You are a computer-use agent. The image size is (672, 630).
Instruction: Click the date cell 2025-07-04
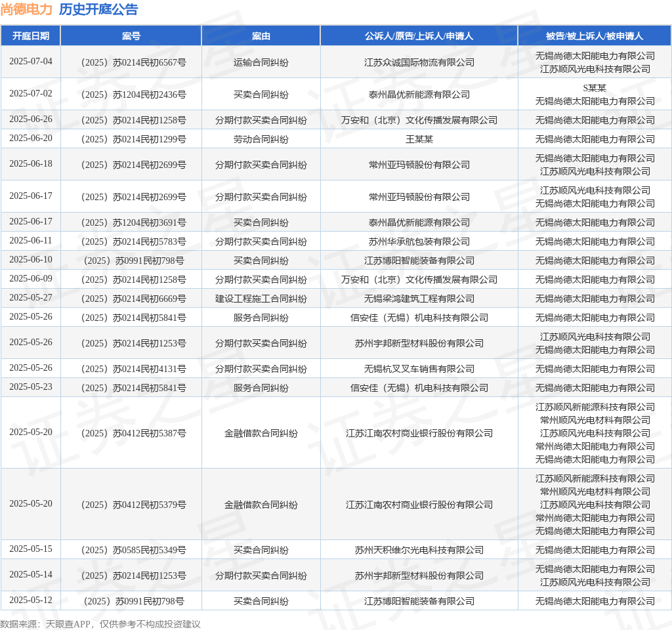coord(31,61)
